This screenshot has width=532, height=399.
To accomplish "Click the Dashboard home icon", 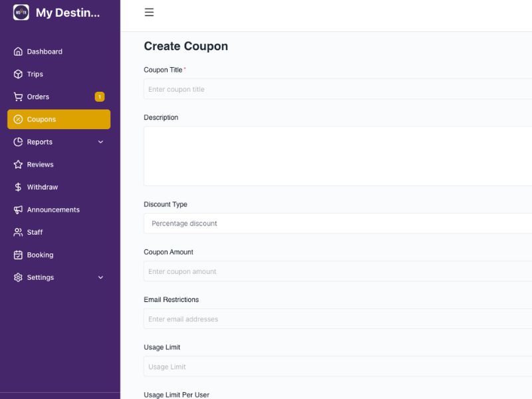I will (x=18, y=52).
